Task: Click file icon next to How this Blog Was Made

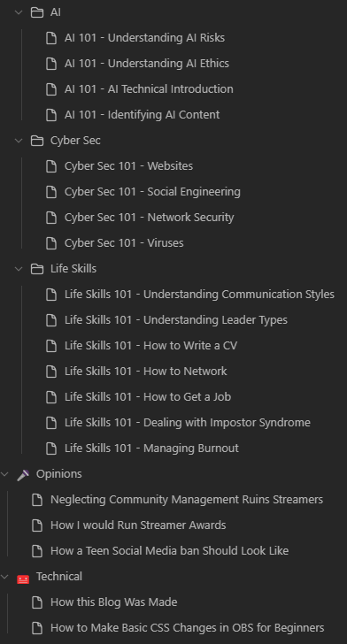Action: (x=37, y=602)
